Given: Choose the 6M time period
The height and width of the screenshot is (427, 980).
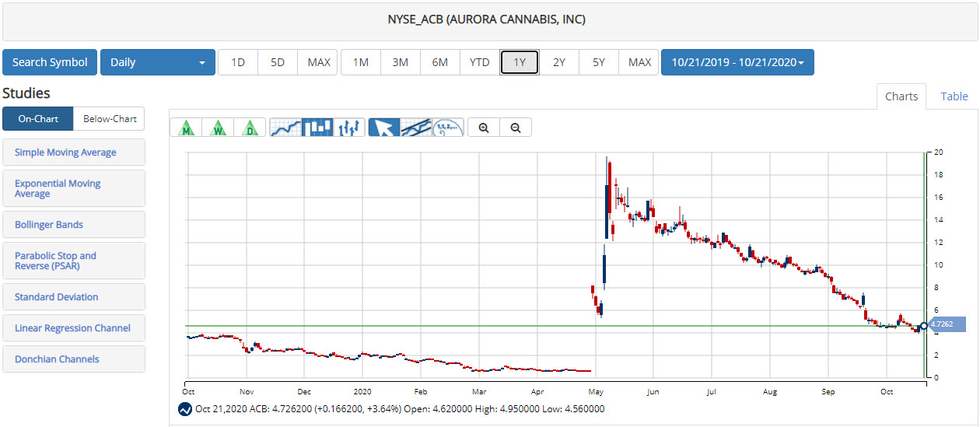Looking at the screenshot, I should point(440,62).
